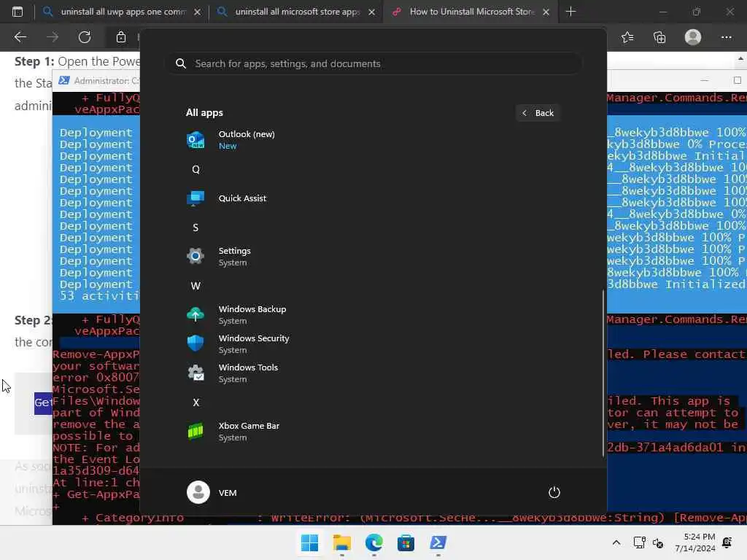Screen dimensions: 747x560
Task: Click the network status tray icon
Action: click(x=639, y=542)
